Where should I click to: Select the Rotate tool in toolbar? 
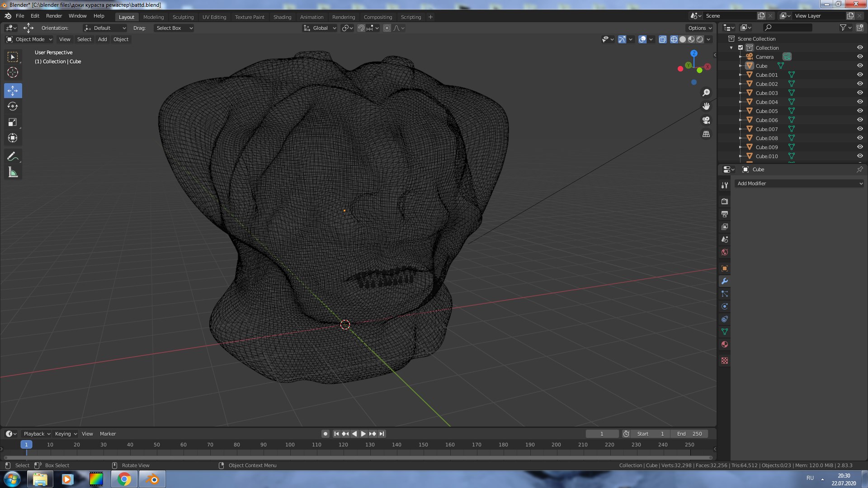tap(13, 107)
